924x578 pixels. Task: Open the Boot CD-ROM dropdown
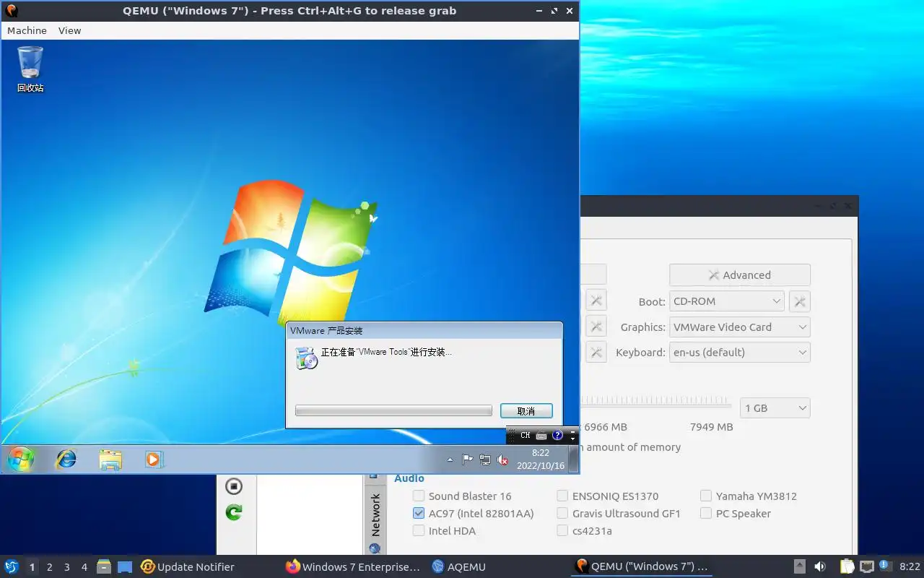pos(727,301)
